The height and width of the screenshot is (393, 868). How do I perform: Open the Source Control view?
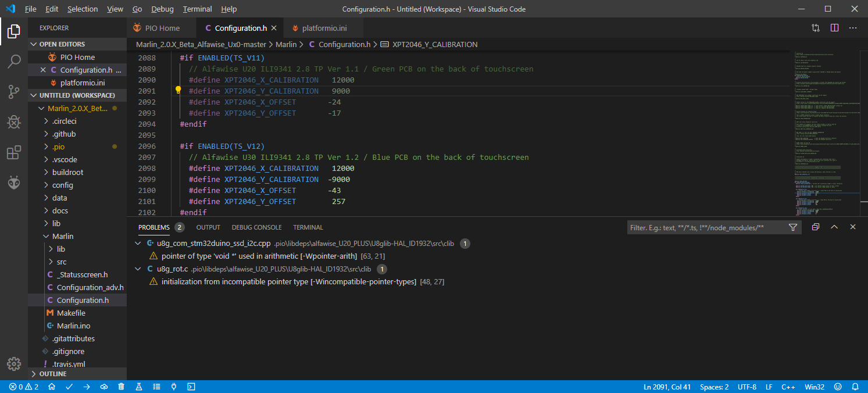pyautogui.click(x=14, y=92)
